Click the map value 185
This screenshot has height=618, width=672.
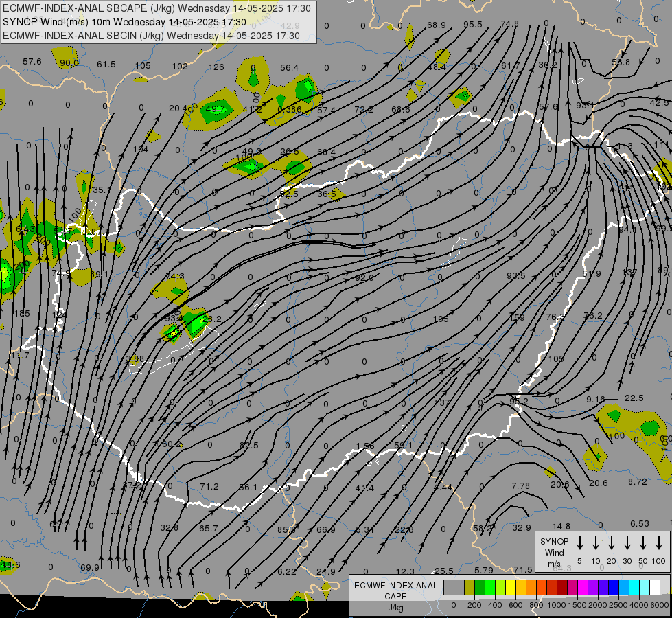(22, 314)
